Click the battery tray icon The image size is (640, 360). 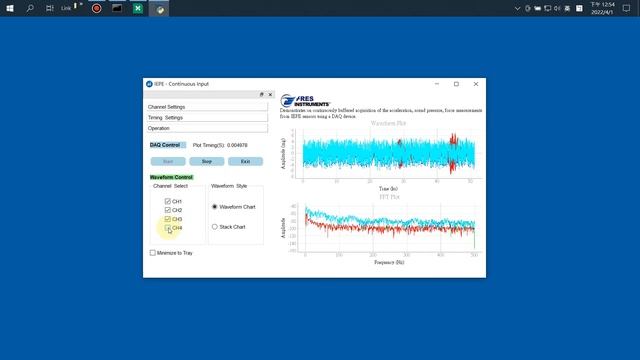[x=538, y=8]
